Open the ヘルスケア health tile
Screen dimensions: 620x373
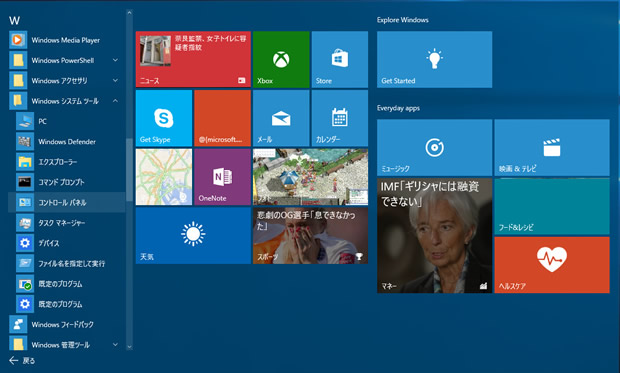[552, 265]
